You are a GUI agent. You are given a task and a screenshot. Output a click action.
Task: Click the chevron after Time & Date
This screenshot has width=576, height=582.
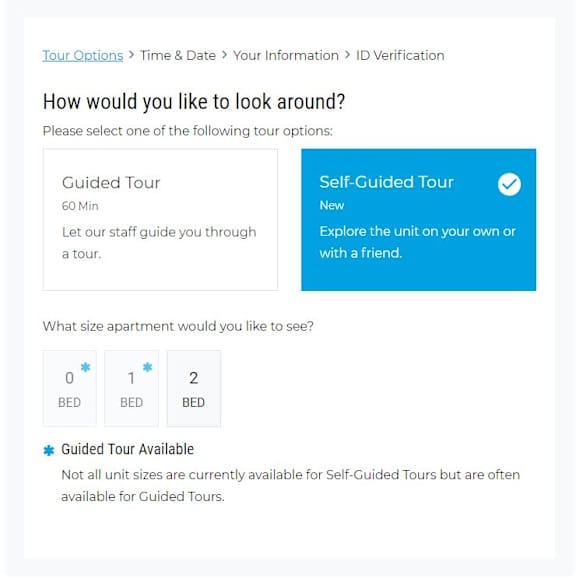[224, 55]
